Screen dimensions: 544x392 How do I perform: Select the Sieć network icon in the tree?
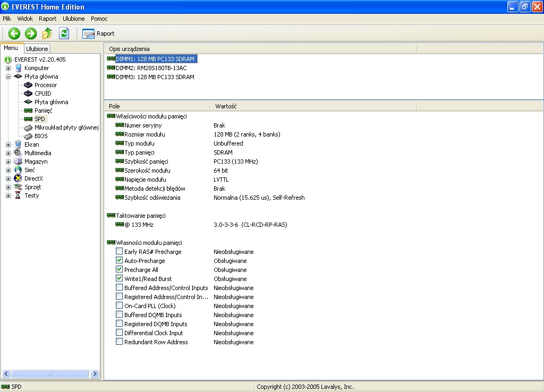[x=18, y=170]
